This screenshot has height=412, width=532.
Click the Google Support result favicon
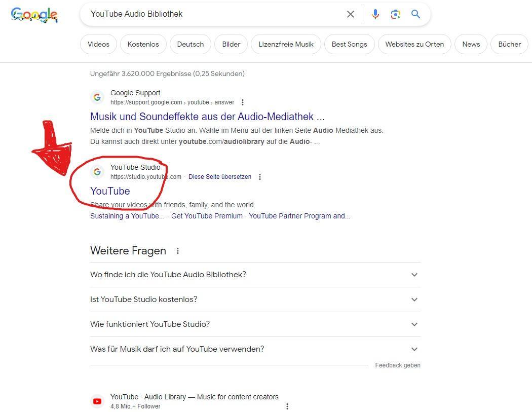[97, 97]
